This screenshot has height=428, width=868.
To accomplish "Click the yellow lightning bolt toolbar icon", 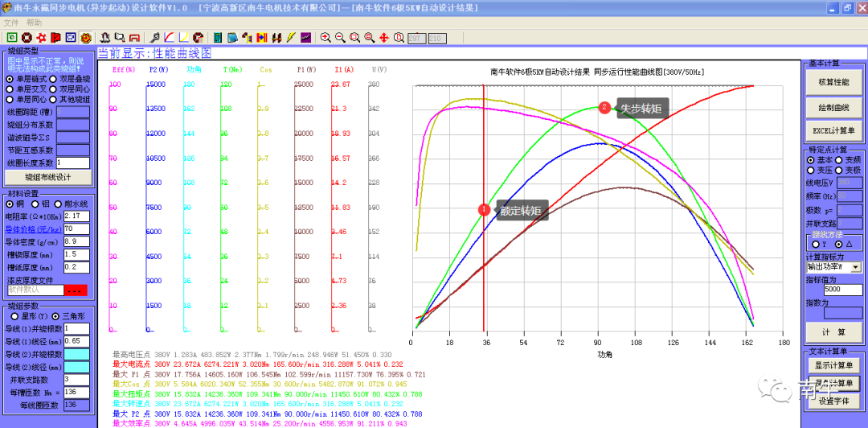I will 290,38.
